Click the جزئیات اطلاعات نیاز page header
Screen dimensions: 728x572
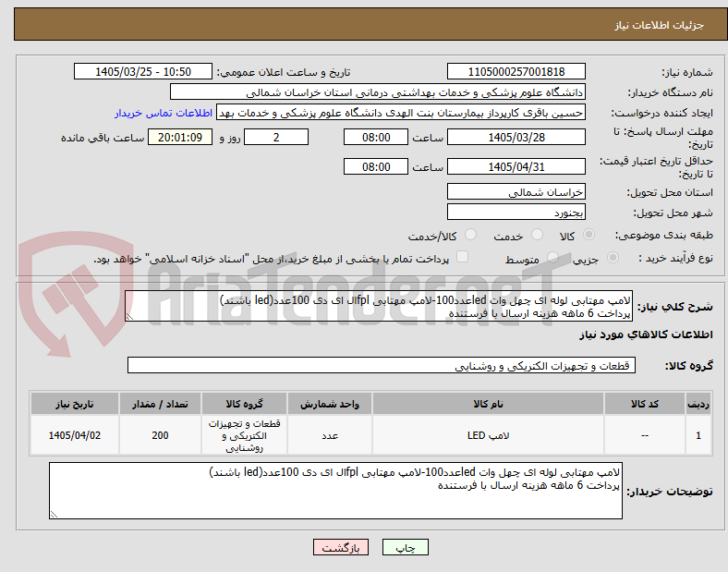click(660, 25)
